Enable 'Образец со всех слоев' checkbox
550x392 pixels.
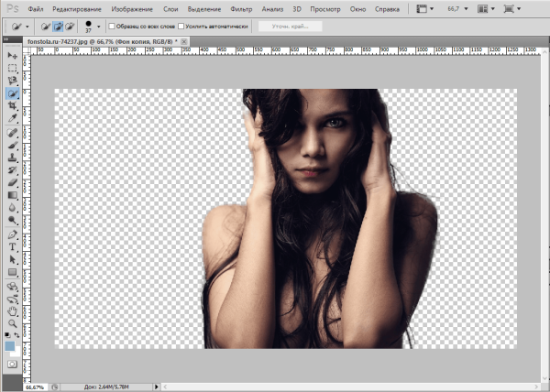(110, 27)
